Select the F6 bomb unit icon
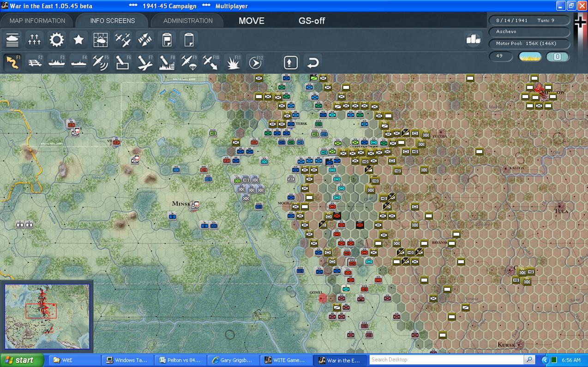The image size is (588, 367). (123, 62)
